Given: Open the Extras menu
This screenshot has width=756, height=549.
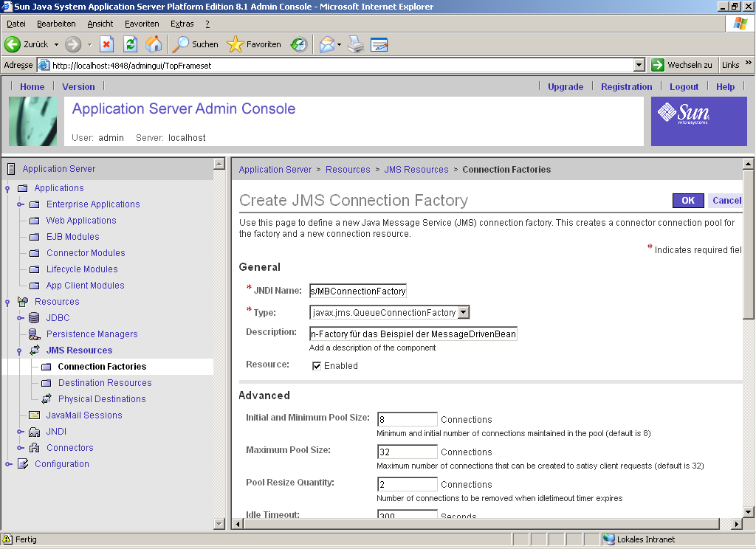Looking at the screenshot, I should point(182,24).
